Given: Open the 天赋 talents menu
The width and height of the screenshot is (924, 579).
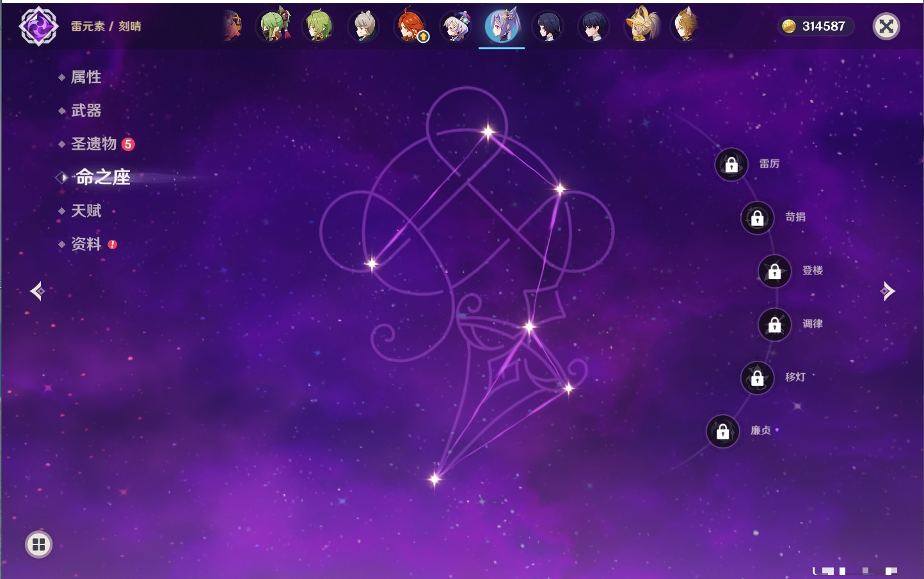Looking at the screenshot, I should 86,210.
